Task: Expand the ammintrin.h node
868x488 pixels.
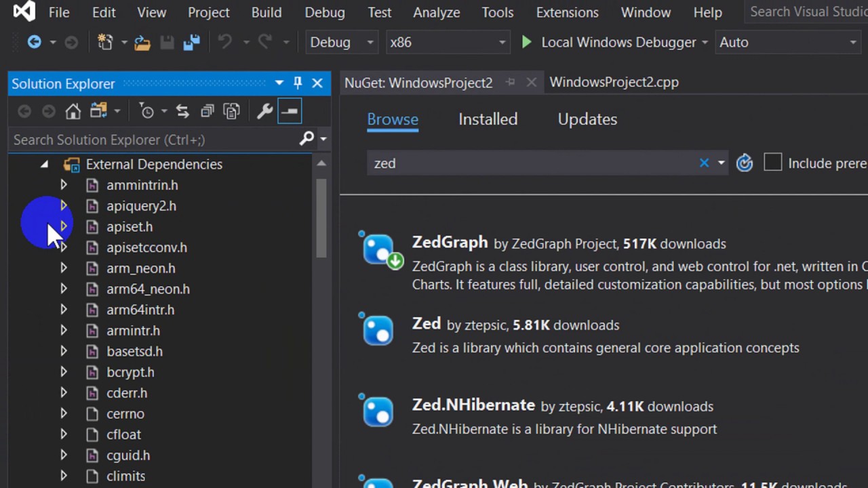Action: (64, 184)
